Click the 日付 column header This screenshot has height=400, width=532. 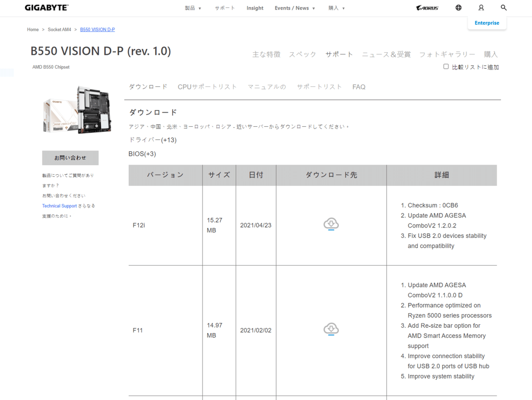pyautogui.click(x=256, y=175)
